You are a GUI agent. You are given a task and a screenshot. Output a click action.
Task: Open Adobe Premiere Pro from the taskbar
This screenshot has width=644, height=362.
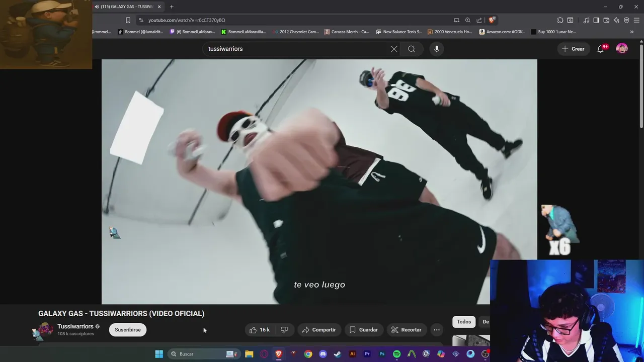tap(367, 354)
